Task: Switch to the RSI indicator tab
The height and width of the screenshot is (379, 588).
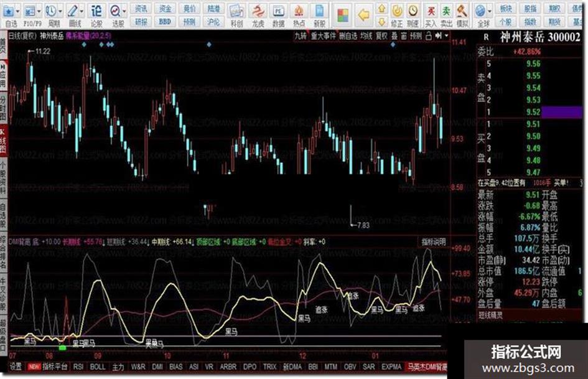Action: [x=78, y=367]
